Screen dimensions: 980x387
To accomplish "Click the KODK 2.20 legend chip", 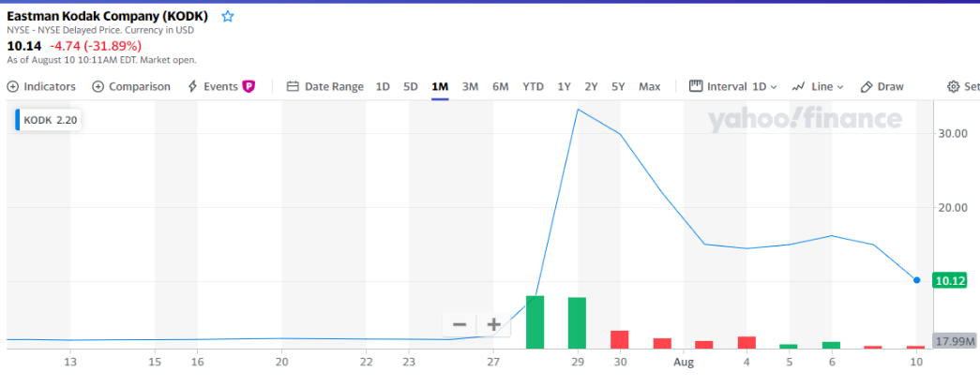I will pyautogui.click(x=48, y=121).
